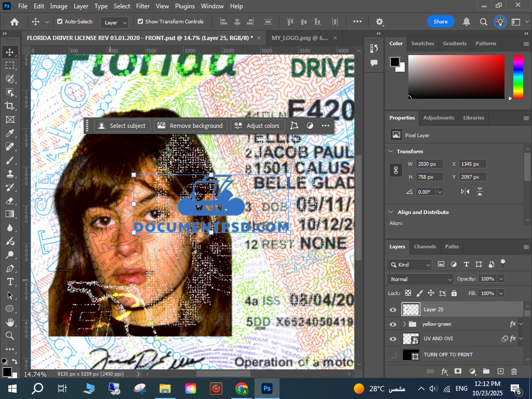The image size is (532, 399).
Task: Activate the Eraser tool
Action: [x=10, y=201]
